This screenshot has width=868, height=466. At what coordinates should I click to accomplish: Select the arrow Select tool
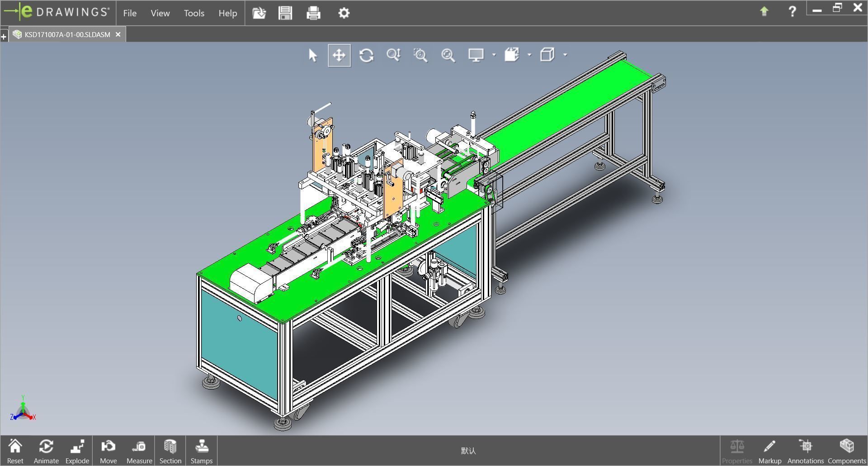click(312, 55)
